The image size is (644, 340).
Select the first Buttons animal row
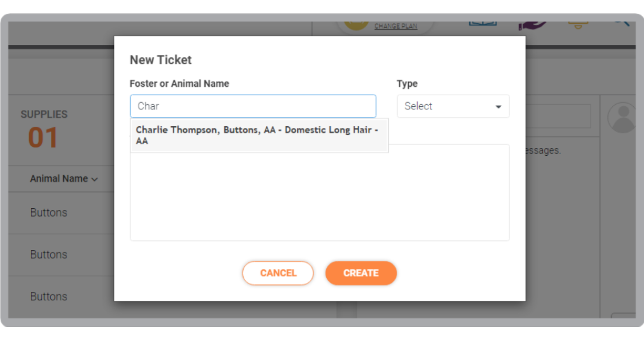click(61, 213)
